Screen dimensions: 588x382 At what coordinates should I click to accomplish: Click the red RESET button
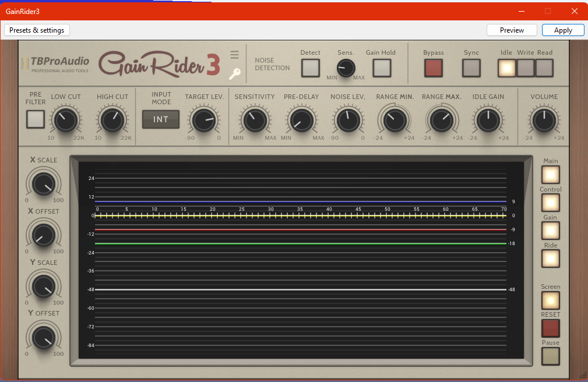point(551,328)
